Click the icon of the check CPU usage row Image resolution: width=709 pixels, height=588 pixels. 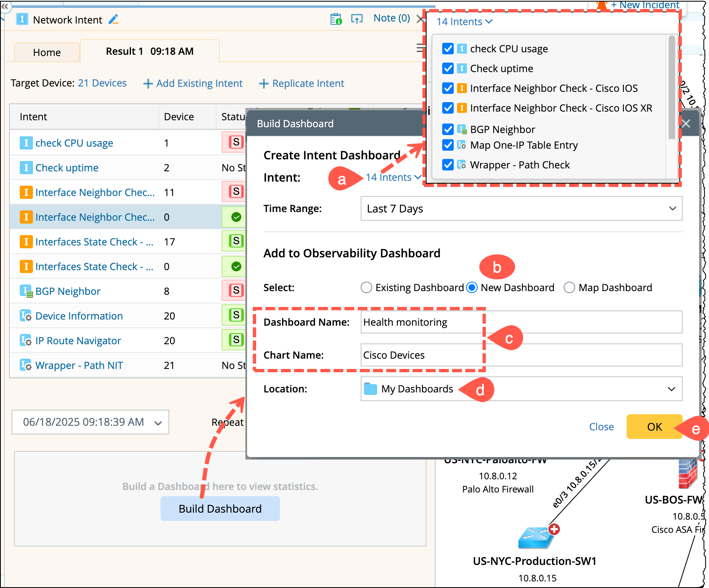26,143
